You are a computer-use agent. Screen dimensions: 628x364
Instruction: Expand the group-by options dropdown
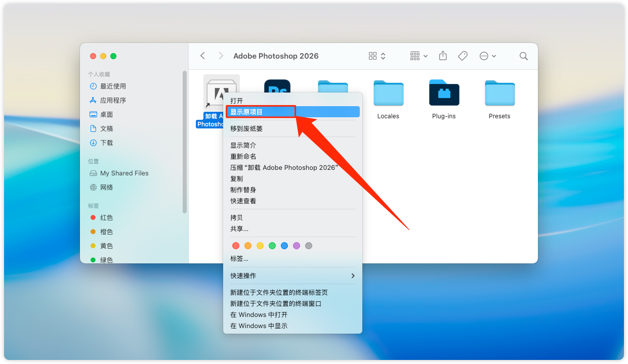point(419,56)
